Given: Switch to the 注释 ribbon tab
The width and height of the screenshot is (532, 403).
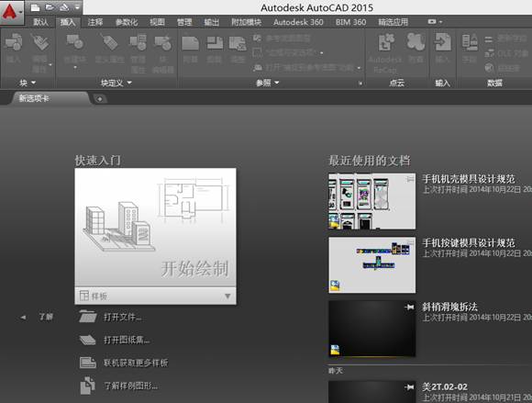Looking at the screenshot, I should point(95,22).
